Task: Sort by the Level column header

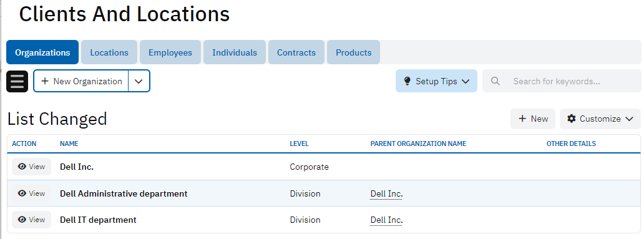Action: coord(299,144)
